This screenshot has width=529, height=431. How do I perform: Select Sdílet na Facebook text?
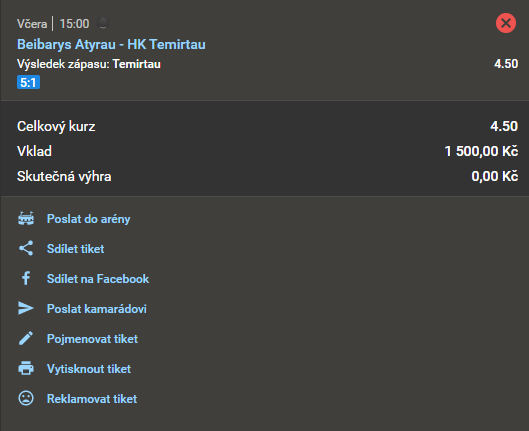(98, 279)
